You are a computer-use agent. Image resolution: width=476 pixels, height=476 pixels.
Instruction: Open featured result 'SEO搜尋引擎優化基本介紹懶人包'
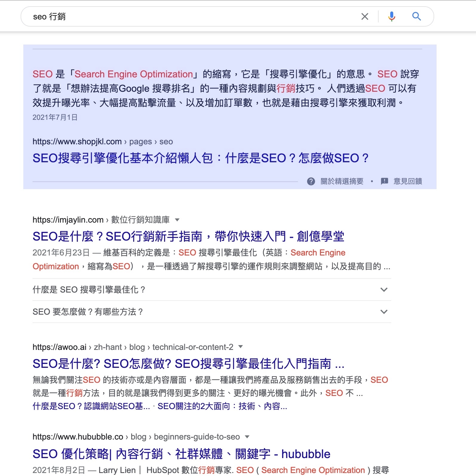[200, 158]
